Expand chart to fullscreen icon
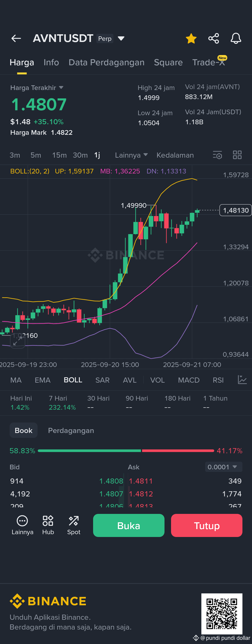The width and height of the screenshot is (252, 644). pos(17,341)
